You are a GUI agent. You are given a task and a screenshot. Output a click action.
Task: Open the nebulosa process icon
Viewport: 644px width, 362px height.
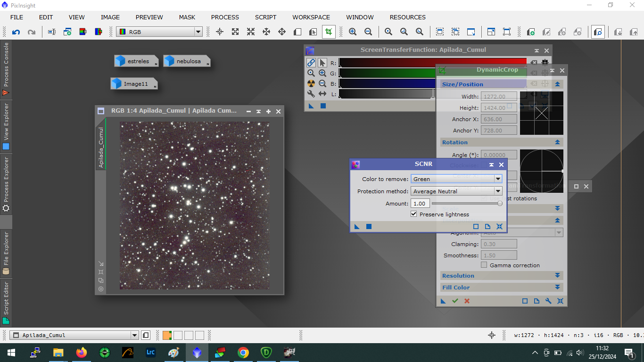187,61
